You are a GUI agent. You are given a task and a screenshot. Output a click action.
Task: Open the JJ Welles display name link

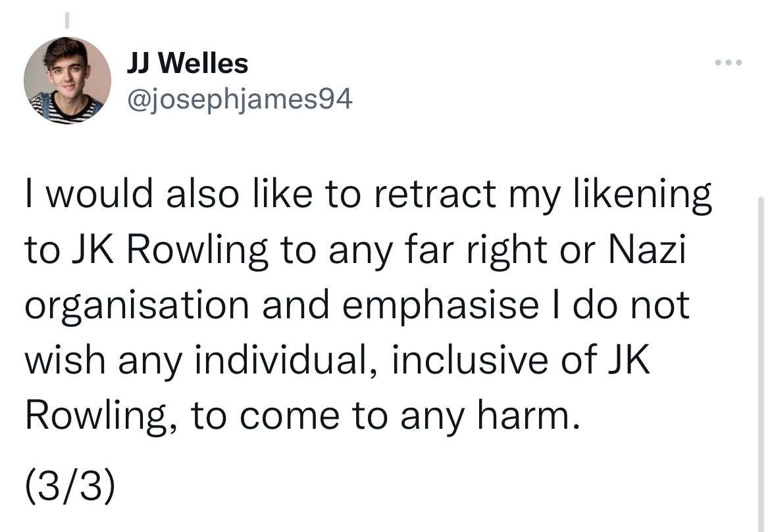(188, 64)
